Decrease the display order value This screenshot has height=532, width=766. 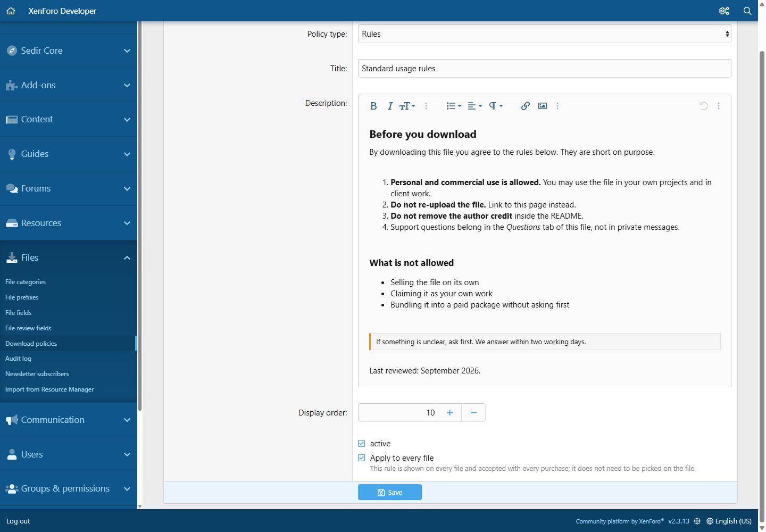click(473, 413)
